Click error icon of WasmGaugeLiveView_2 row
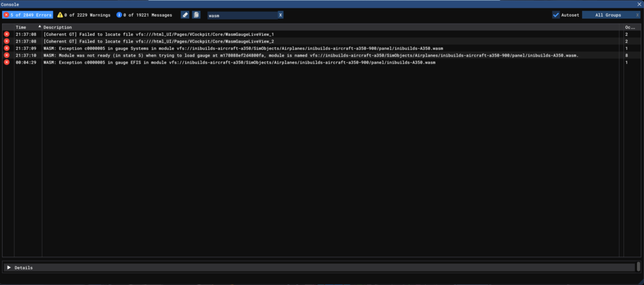Viewport: 644px width, 285px height. point(7,41)
